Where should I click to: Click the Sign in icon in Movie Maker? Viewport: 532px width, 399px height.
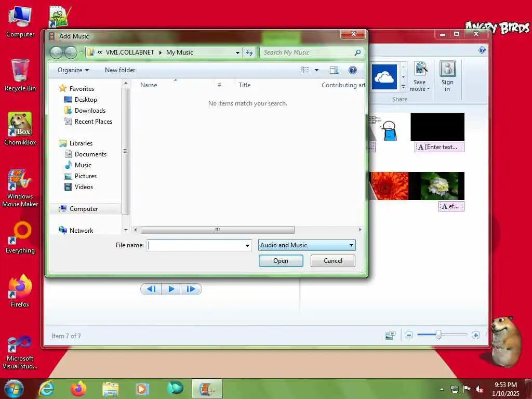447,76
